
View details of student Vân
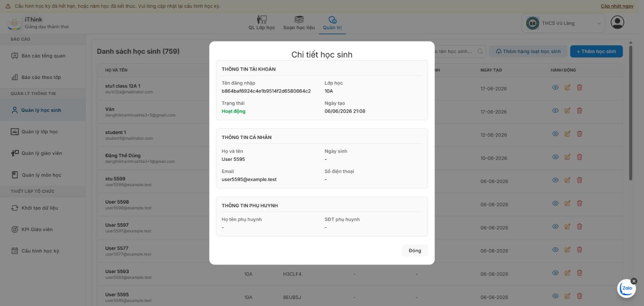(555, 111)
